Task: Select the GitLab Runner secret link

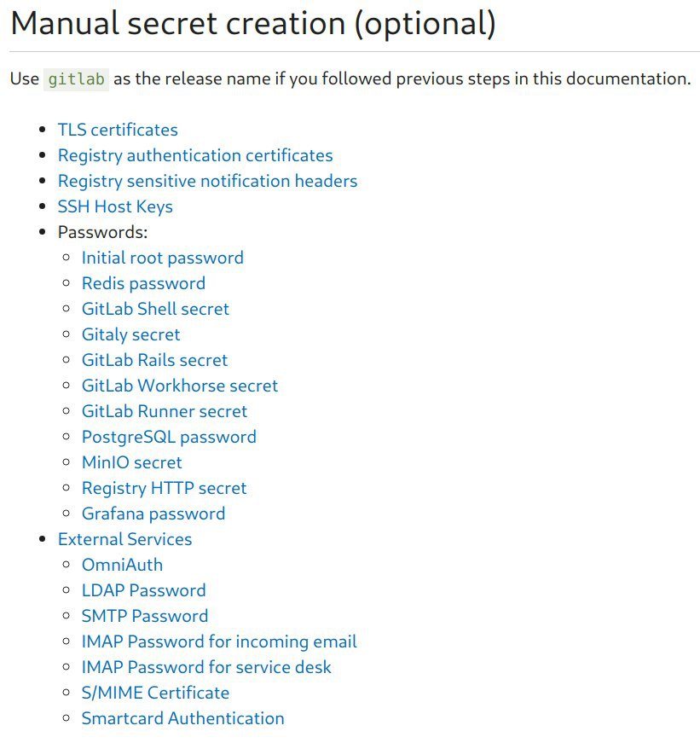Action: click(165, 411)
